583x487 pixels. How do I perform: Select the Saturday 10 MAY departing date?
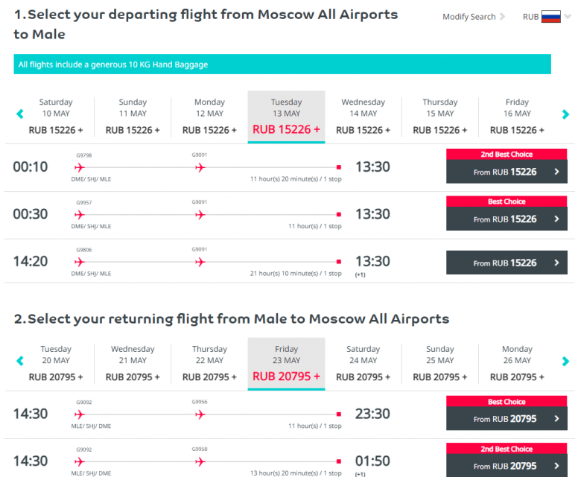pos(56,117)
